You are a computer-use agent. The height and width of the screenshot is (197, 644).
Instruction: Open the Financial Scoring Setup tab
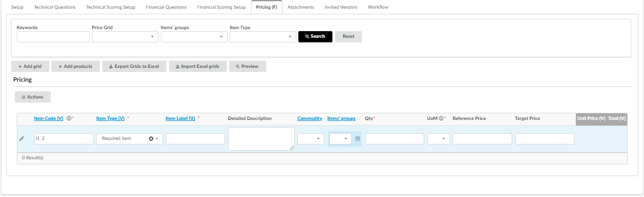(x=221, y=7)
